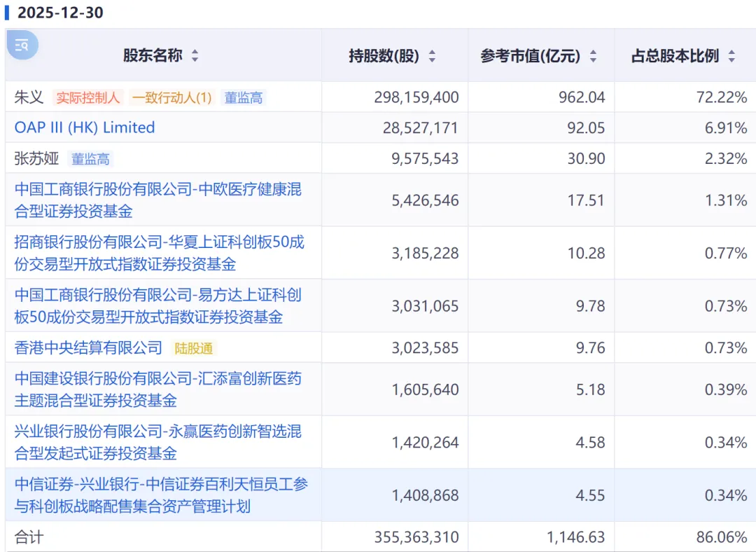Image resolution: width=756 pixels, height=552 pixels.
Task: Sort by 股东名称 column arrows
Action: pyautogui.click(x=195, y=56)
